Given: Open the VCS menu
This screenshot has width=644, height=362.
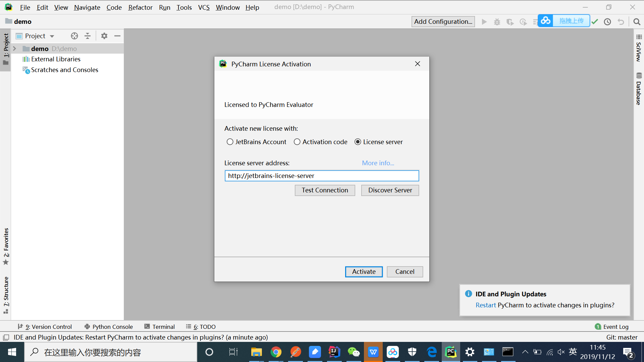Looking at the screenshot, I should pyautogui.click(x=204, y=7).
